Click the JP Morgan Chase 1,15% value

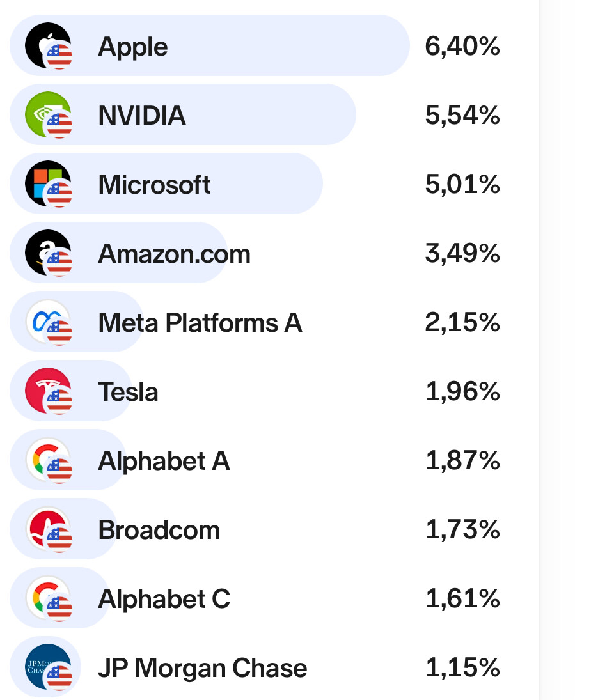click(462, 668)
